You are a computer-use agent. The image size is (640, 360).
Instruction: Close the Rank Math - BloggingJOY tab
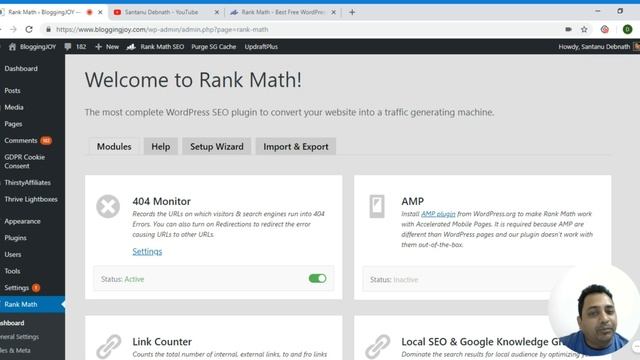pyautogui.click(x=100, y=12)
